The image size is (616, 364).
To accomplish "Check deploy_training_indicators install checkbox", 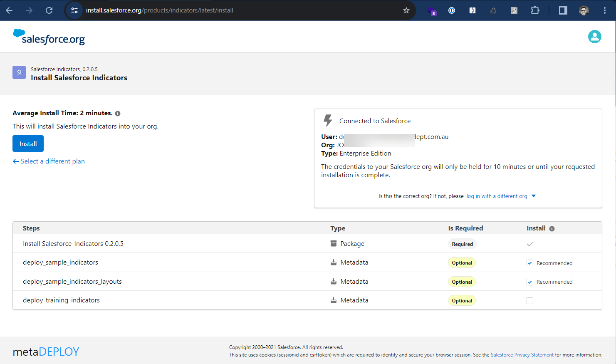I will coord(530,301).
